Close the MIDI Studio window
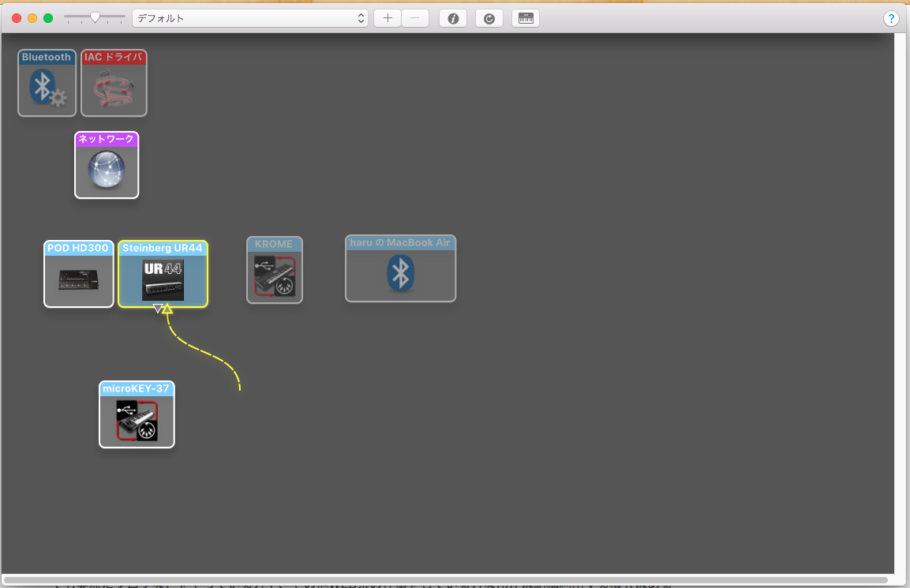This screenshot has width=910, height=588. tap(17, 19)
